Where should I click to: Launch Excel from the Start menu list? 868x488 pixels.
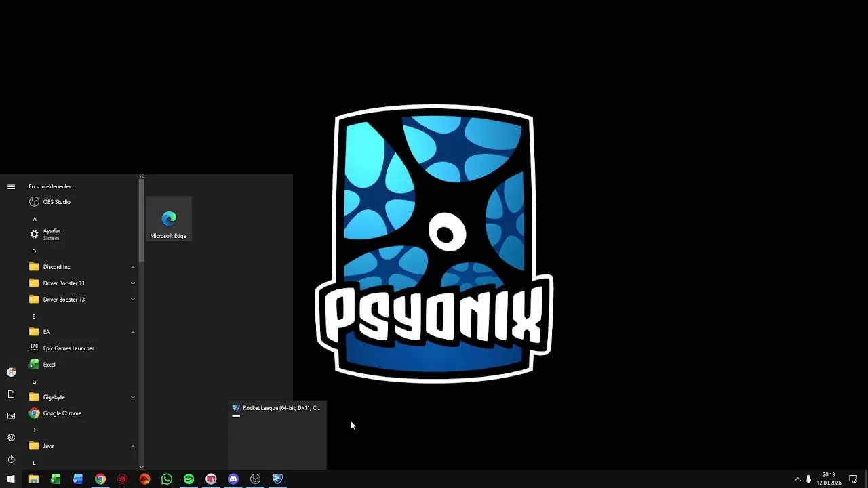(81, 365)
